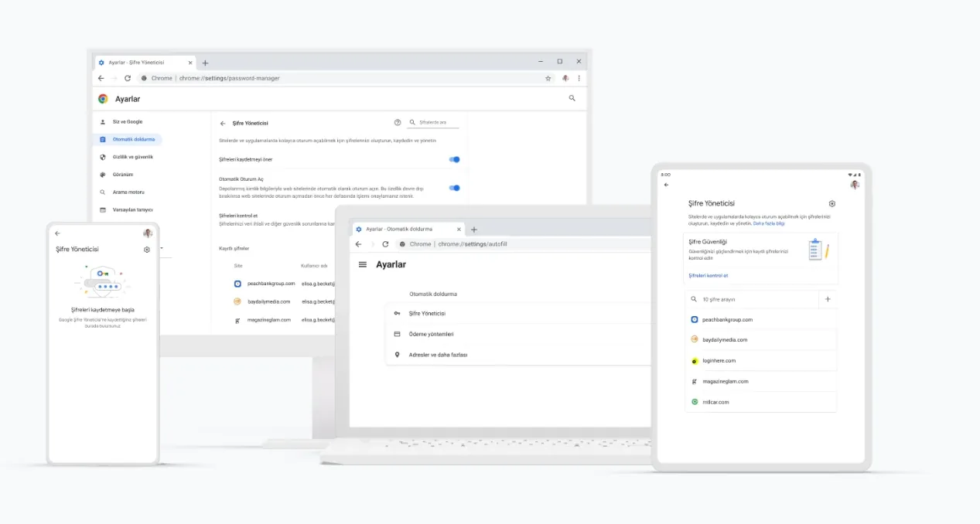Tap profile avatar on the tablet screen
The image size is (980, 524).
(855, 185)
